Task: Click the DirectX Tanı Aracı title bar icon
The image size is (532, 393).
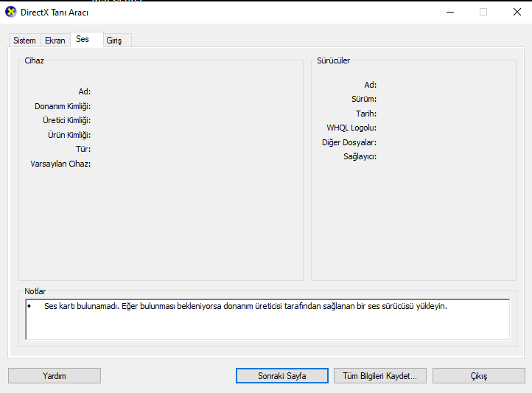Action: point(11,12)
